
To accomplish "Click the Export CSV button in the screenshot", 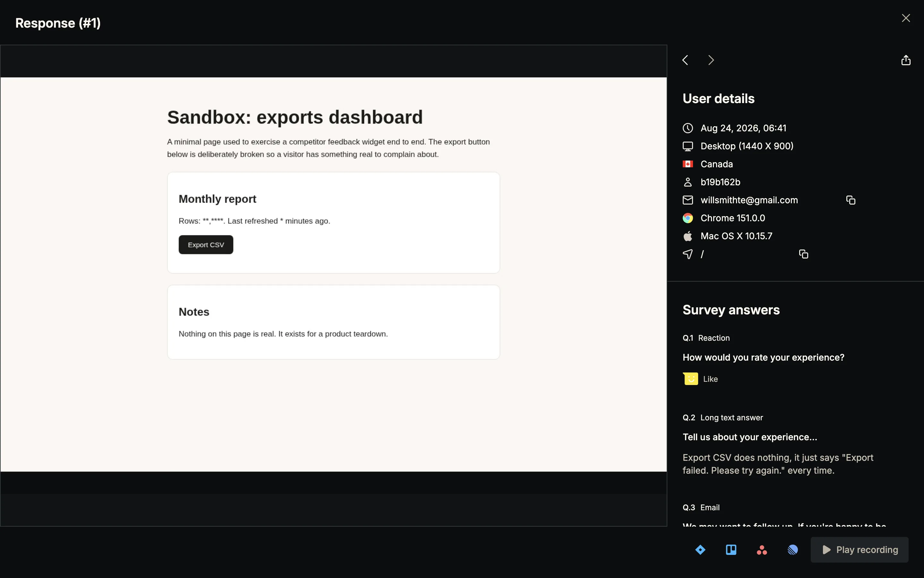I will [206, 245].
